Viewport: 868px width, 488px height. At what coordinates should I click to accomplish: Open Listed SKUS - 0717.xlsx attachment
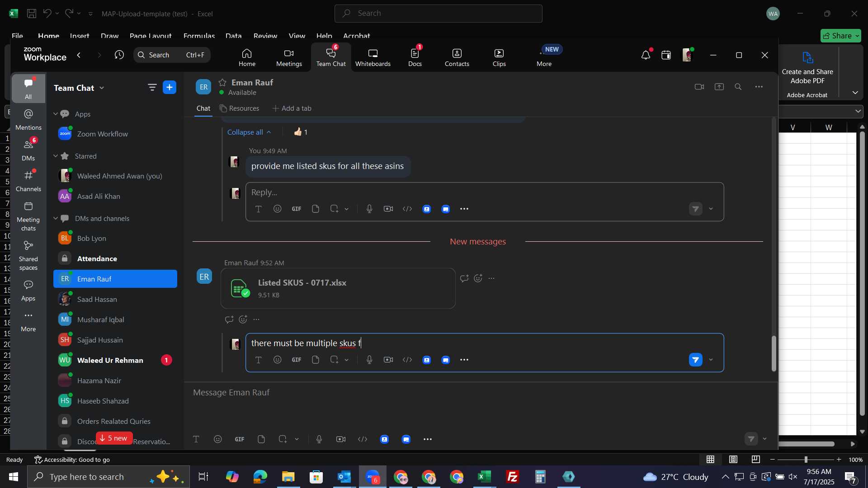tap(338, 288)
